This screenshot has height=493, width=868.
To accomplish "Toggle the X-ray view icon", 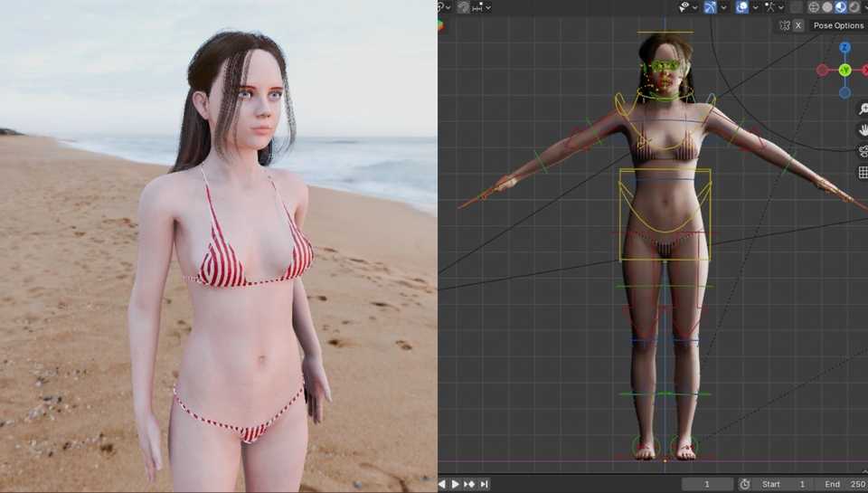I will click(796, 7).
